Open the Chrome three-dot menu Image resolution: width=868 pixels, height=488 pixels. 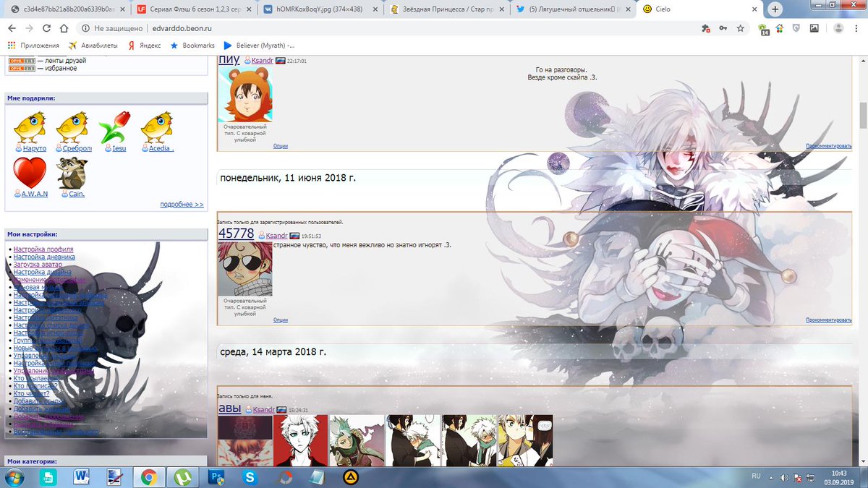click(856, 28)
